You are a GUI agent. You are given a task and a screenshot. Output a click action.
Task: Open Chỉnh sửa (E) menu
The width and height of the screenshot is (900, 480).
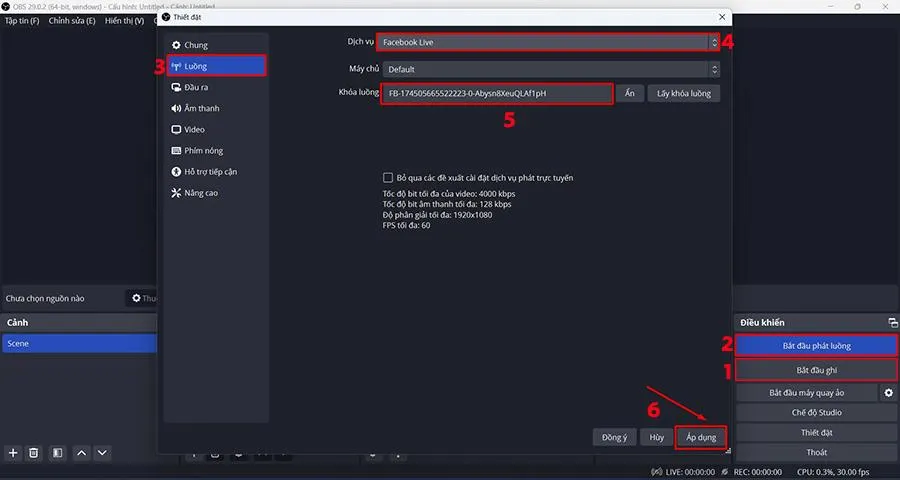coord(72,21)
